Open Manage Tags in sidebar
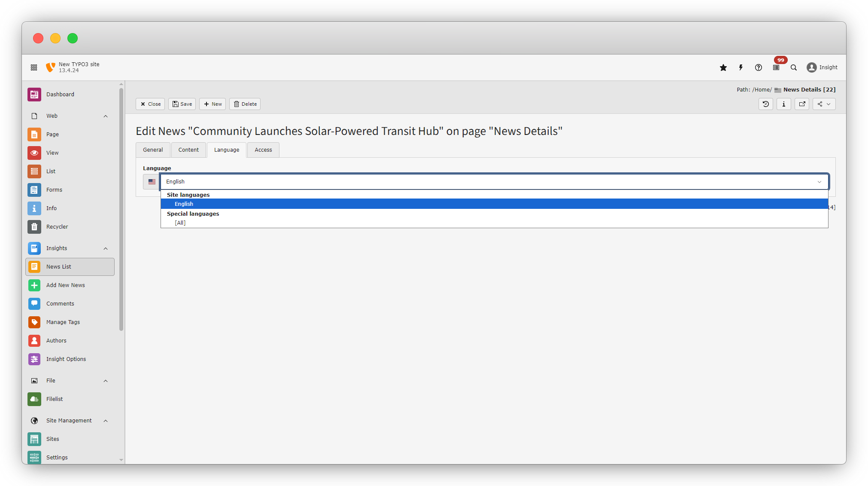The image size is (868, 486). pos(63,322)
